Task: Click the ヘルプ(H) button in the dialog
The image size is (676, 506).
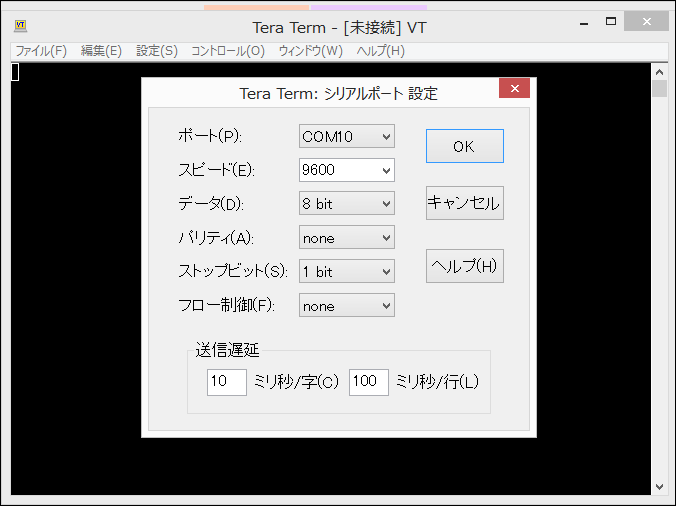Action: coord(465,266)
